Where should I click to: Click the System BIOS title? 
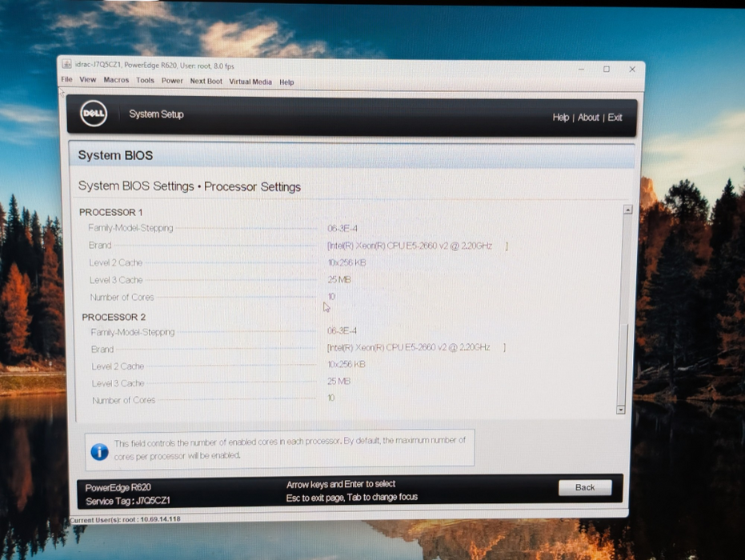(x=115, y=155)
